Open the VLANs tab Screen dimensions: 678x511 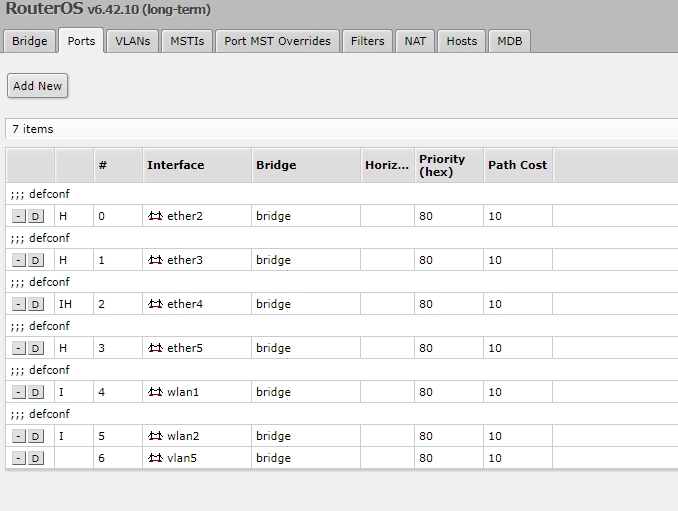tap(133, 41)
